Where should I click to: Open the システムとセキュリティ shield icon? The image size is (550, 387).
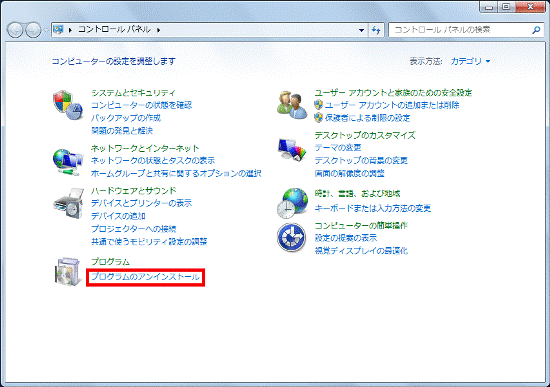68,105
